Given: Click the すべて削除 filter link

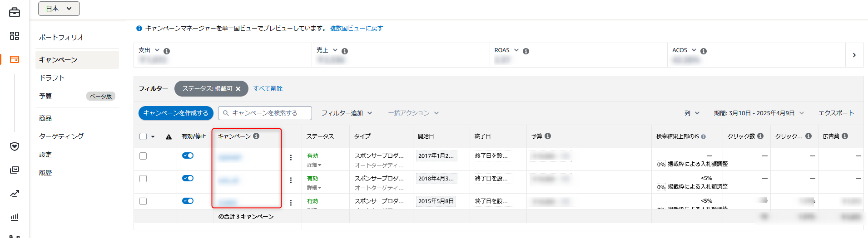Looking at the screenshot, I should point(268,88).
